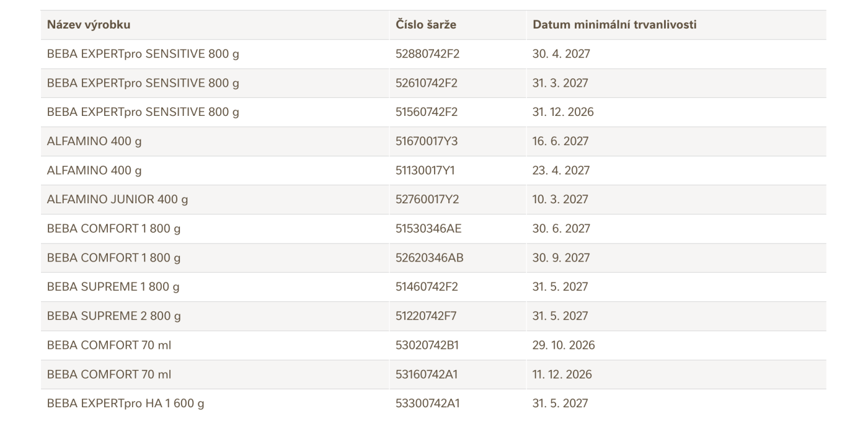Select the date 11. 12. 2026
This screenshot has width=868, height=427.
point(562,374)
